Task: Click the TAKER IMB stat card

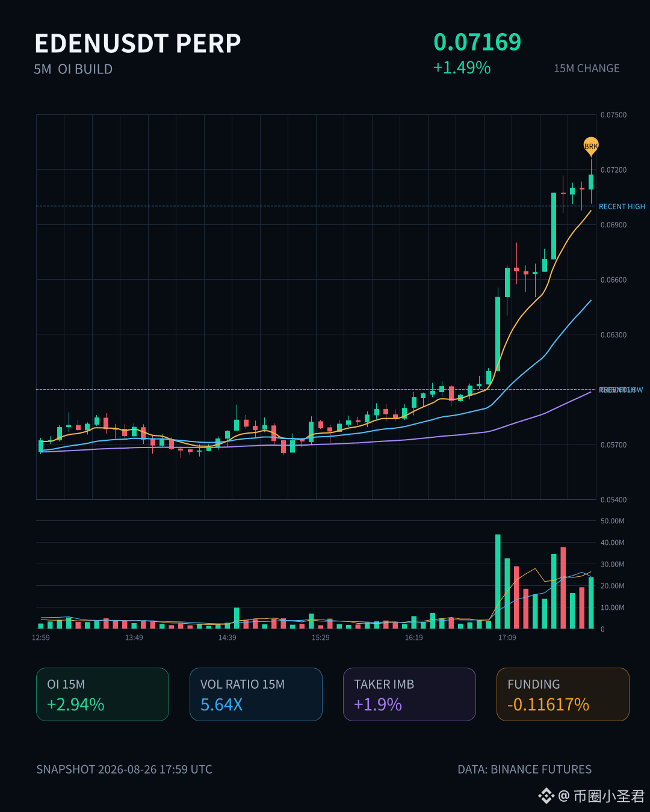Action: pos(409,694)
